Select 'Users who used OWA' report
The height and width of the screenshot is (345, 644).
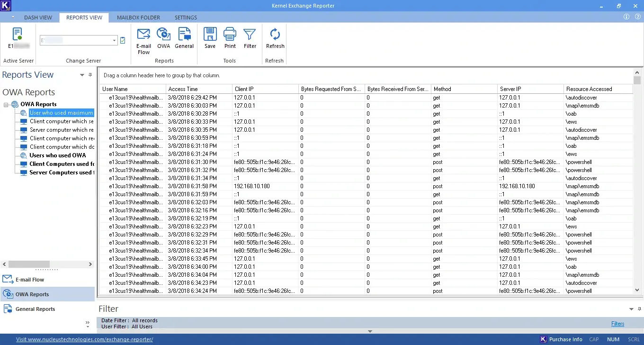(x=58, y=155)
